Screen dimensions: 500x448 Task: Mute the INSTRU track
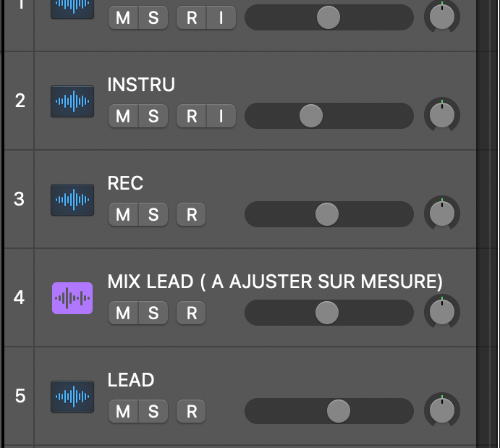(x=123, y=116)
